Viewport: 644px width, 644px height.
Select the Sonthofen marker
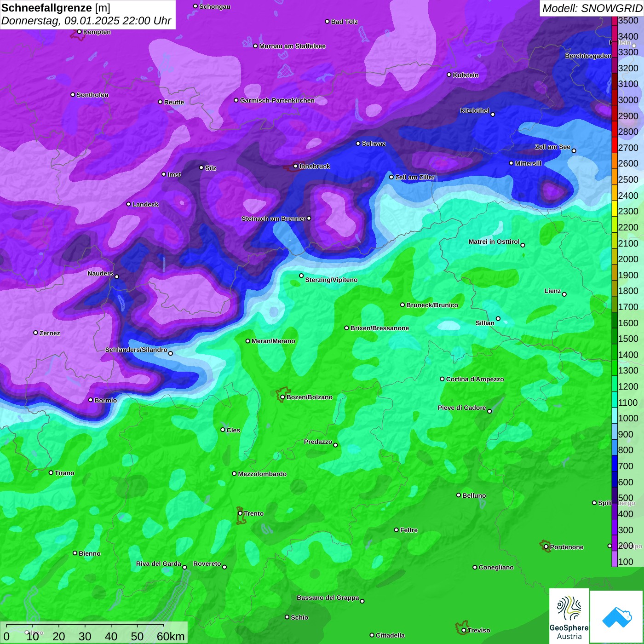coord(73,95)
